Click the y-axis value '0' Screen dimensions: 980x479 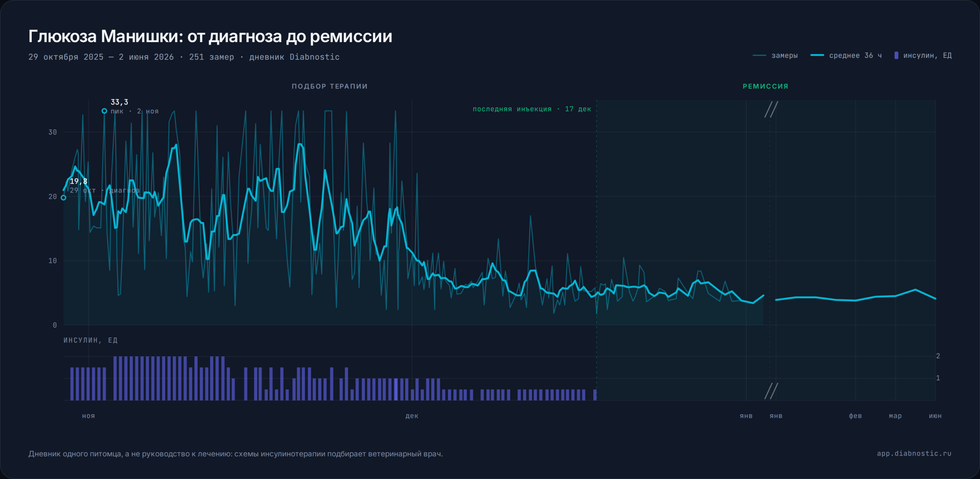(x=55, y=325)
